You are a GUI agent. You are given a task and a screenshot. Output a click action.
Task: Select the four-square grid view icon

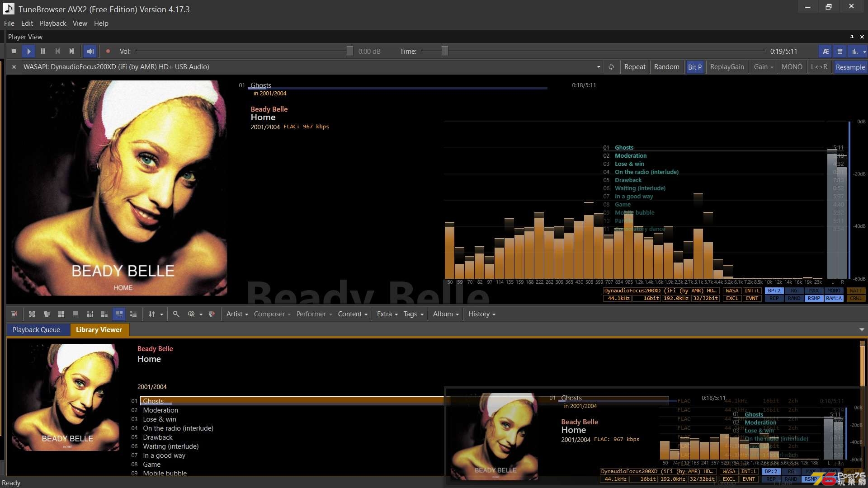click(x=61, y=314)
